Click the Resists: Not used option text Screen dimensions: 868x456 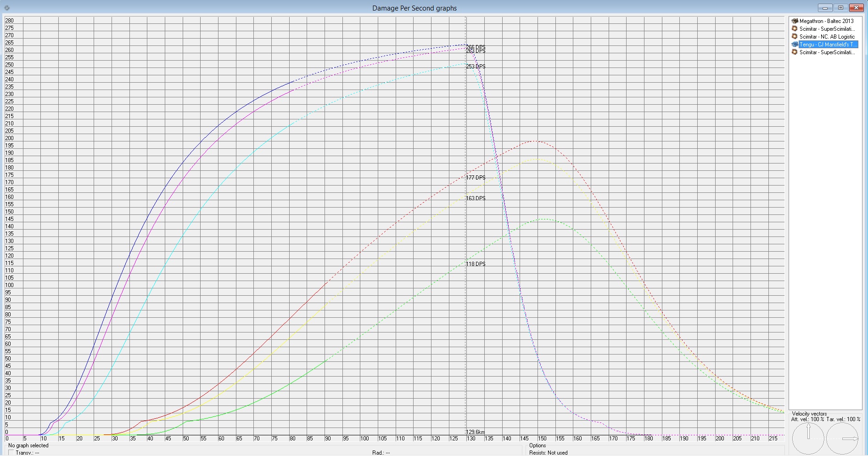point(548,453)
